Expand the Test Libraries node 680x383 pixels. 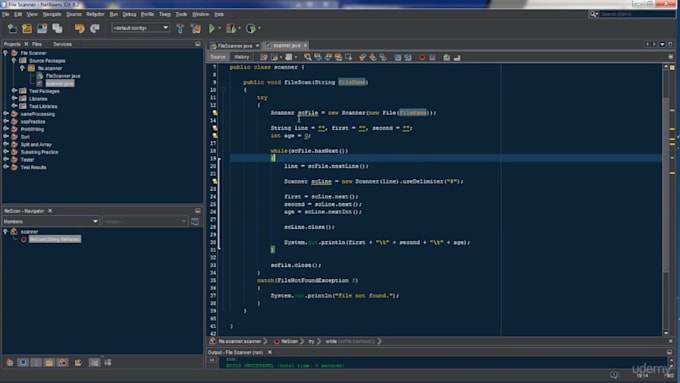14,106
